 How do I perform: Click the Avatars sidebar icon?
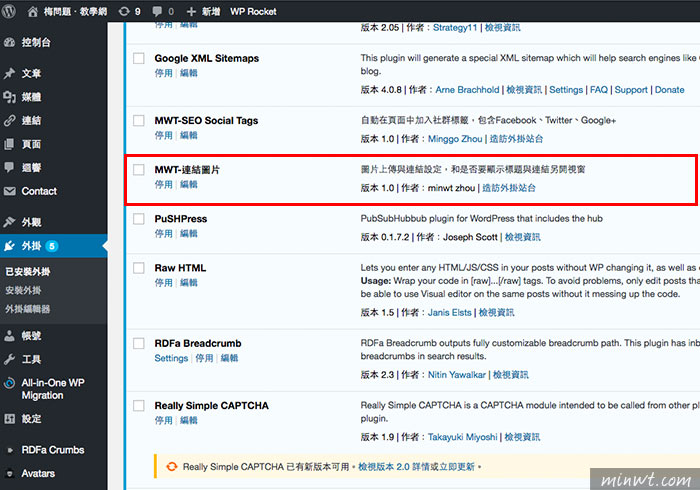pos(10,473)
